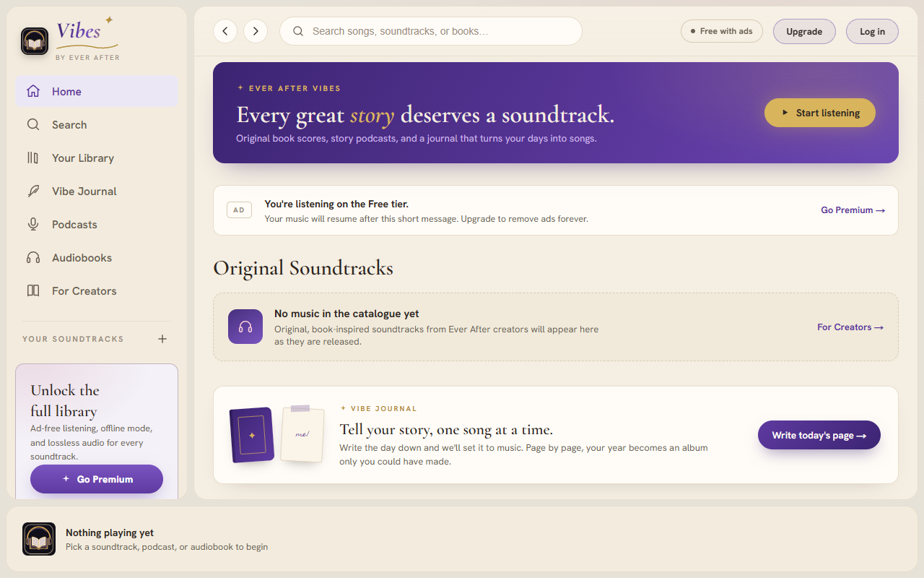Click Write today's page button

click(x=819, y=435)
